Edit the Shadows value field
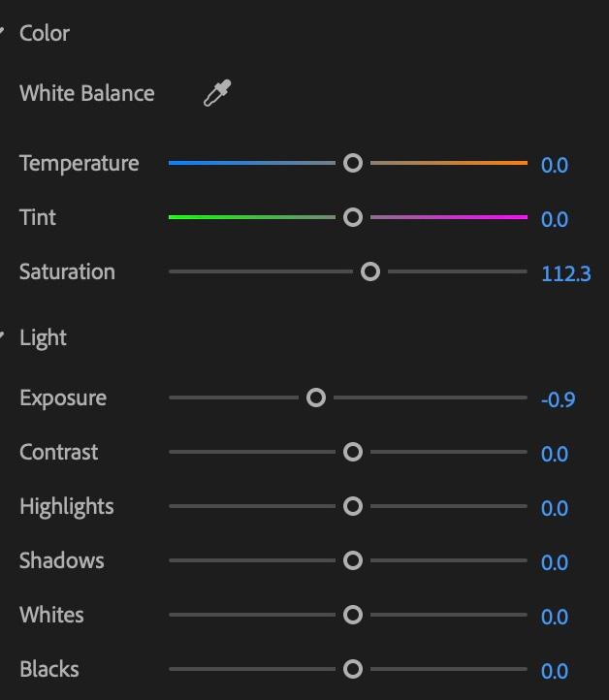 pyautogui.click(x=554, y=562)
